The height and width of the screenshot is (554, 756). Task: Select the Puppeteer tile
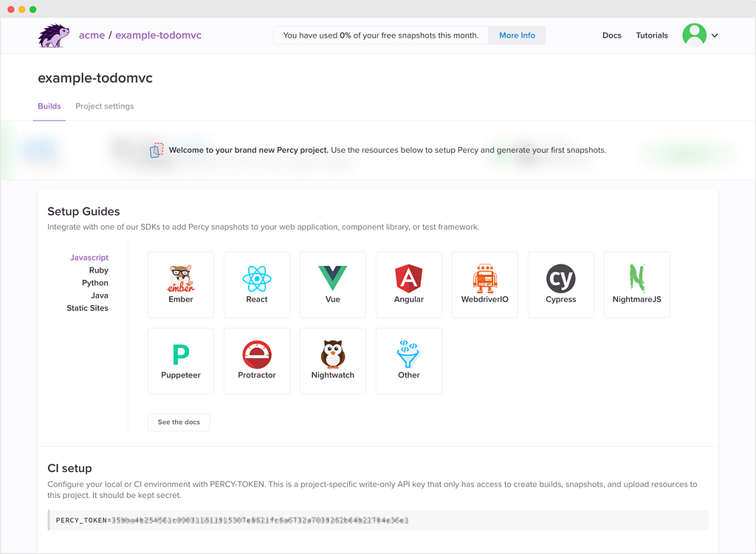click(181, 361)
